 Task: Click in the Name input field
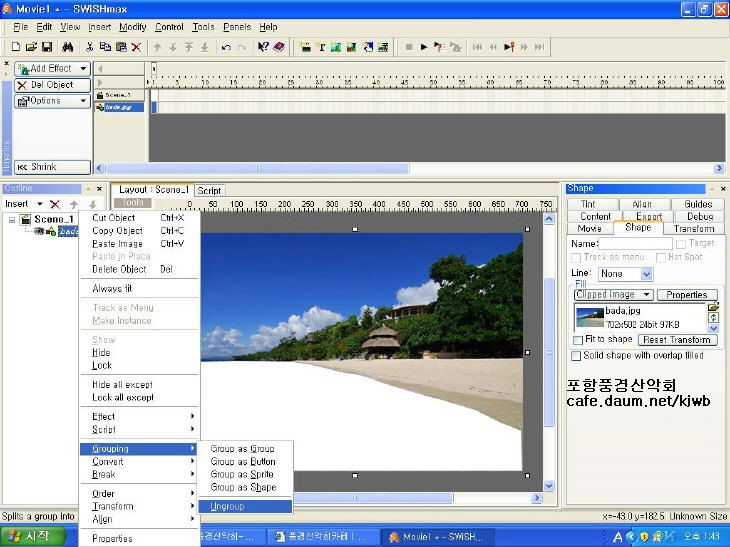(x=635, y=243)
